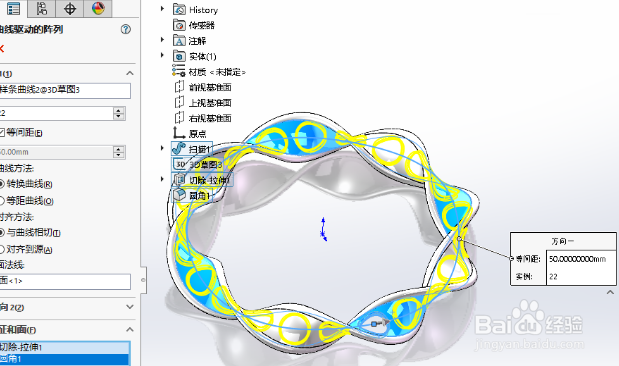The height and width of the screenshot is (366, 619).
Task: Open help for curve driven pattern
Action: (126, 29)
